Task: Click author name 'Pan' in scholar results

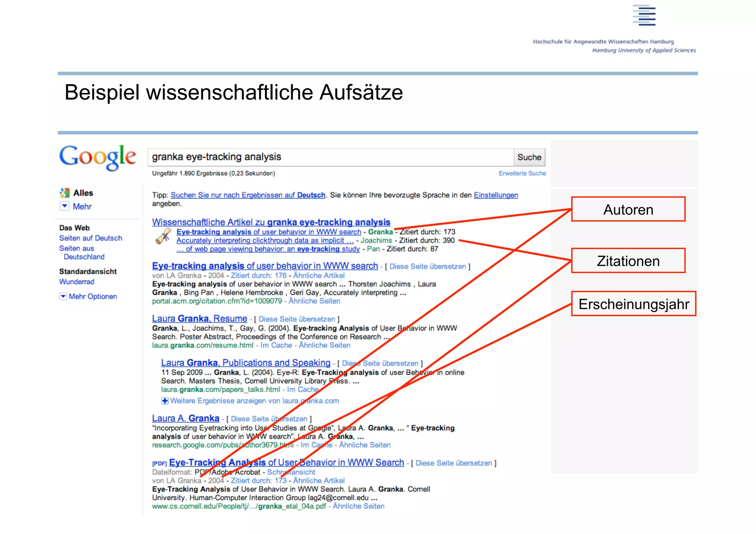Action: 373,249
